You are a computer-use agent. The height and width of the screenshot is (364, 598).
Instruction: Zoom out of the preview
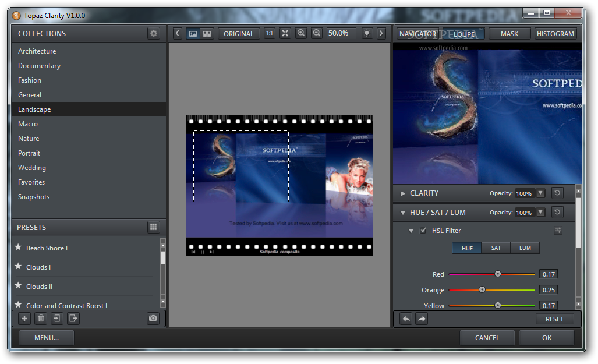point(317,33)
